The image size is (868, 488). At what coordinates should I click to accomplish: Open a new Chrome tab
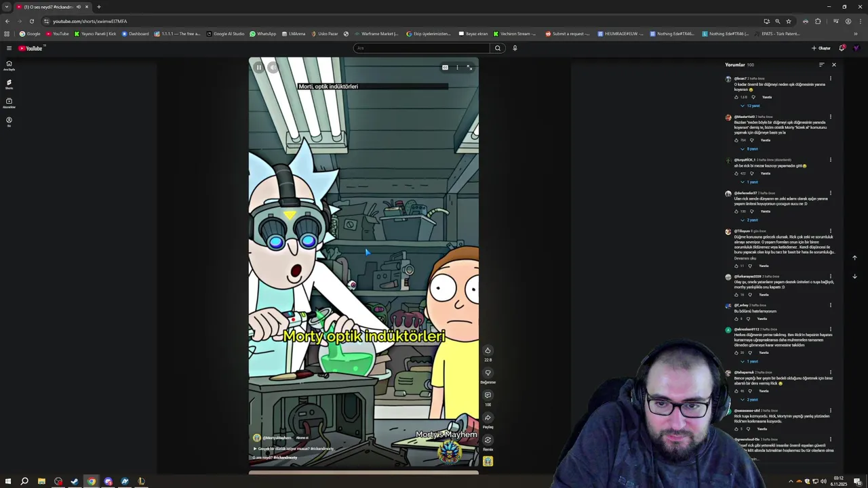[98, 7]
